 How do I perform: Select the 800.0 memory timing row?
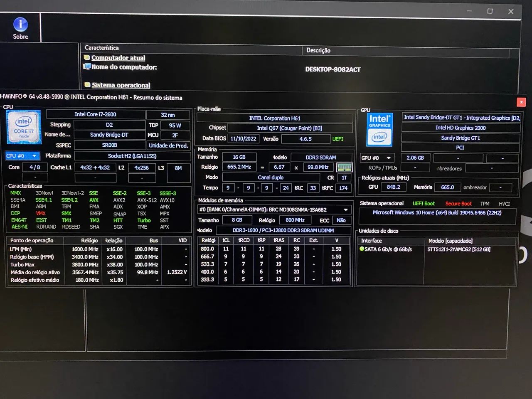coord(274,249)
